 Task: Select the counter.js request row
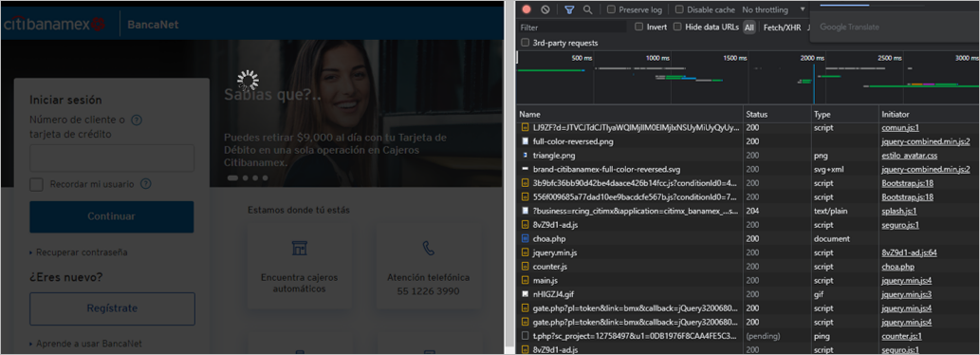pyautogui.click(x=749, y=266)
